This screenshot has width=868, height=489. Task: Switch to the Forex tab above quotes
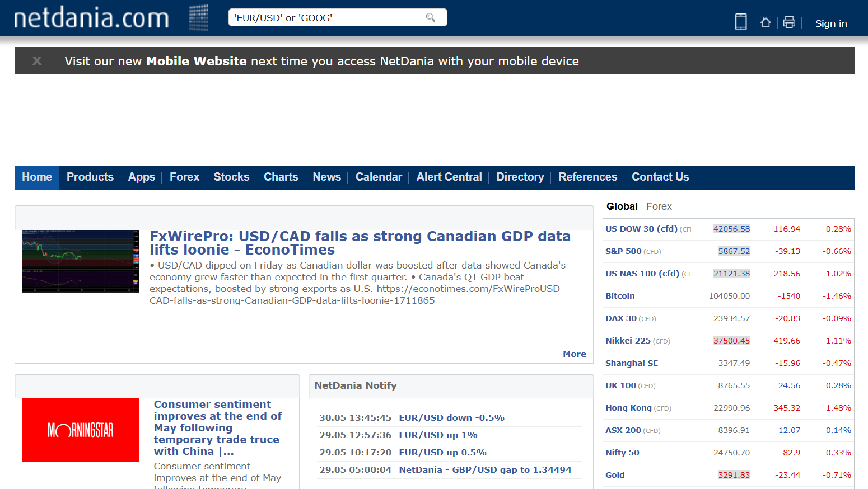pyautogui.click(x=659, y=206)
